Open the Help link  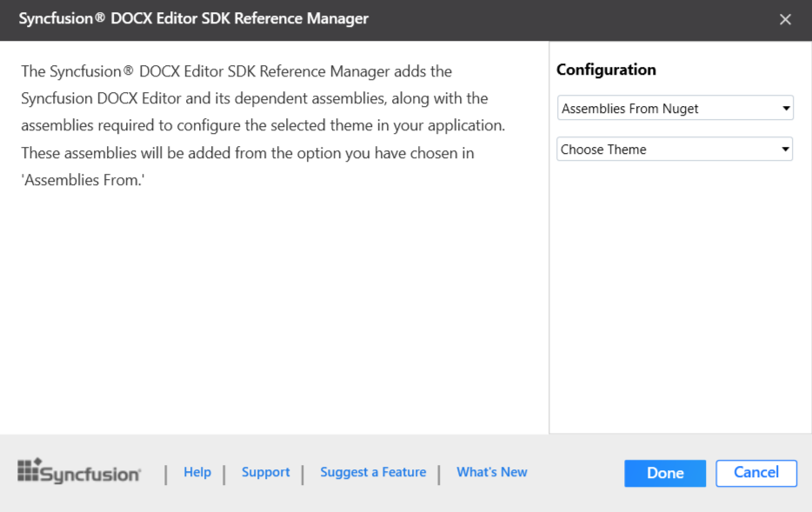click(x=197, y=472)
